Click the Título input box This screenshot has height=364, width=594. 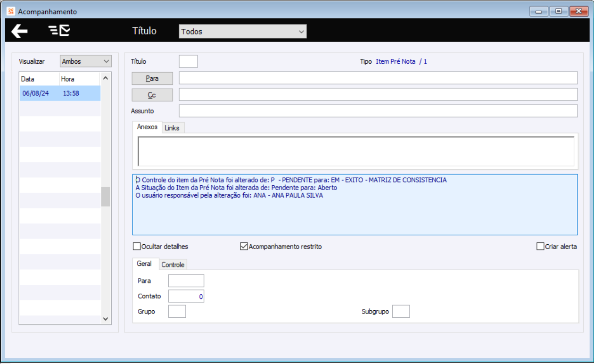point(188,61)
